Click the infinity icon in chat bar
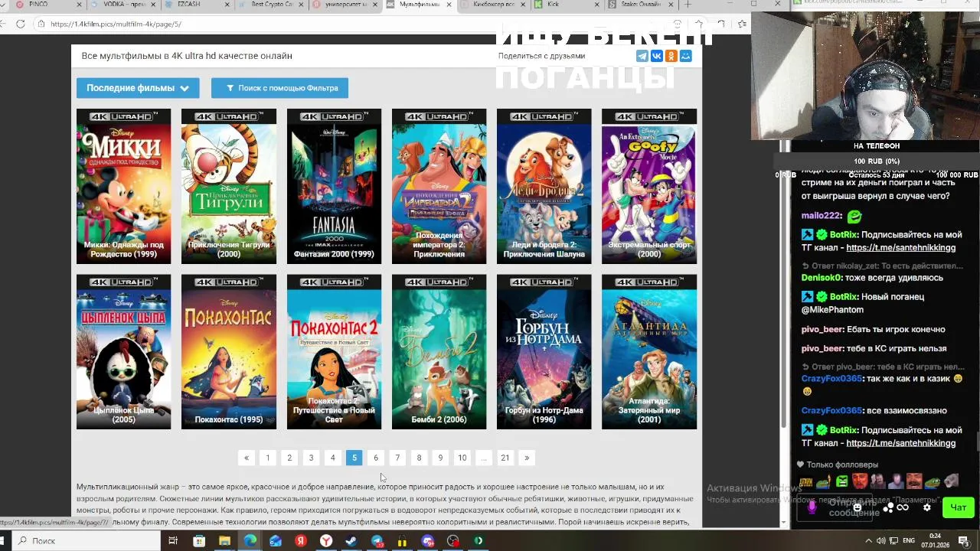The image size is (980, 551). (903, 507)
